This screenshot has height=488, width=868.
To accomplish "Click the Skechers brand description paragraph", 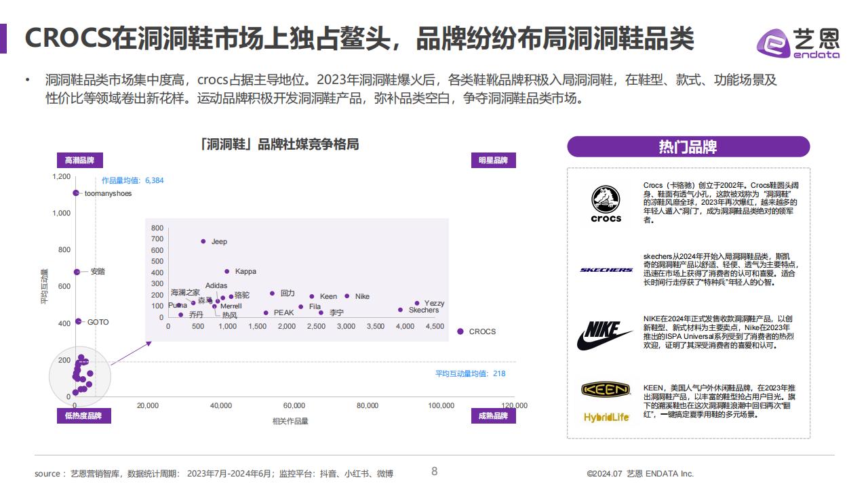I will 721,270.
